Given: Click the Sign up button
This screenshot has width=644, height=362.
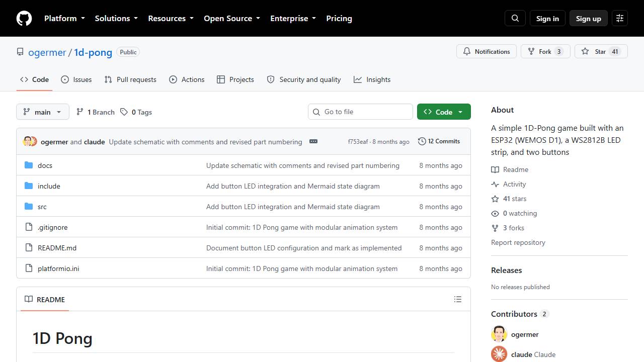Looking at the screenshot, I should 589,19.
